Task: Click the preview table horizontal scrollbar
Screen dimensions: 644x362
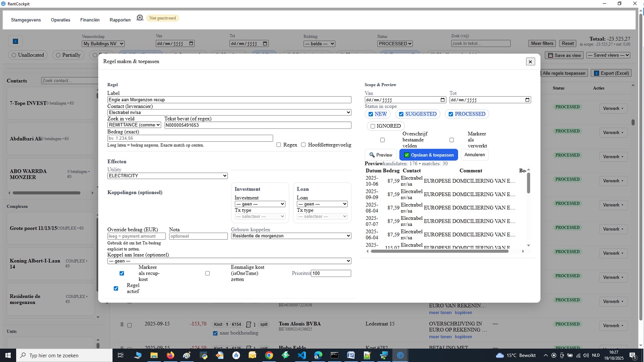Action: pos(440,251)
